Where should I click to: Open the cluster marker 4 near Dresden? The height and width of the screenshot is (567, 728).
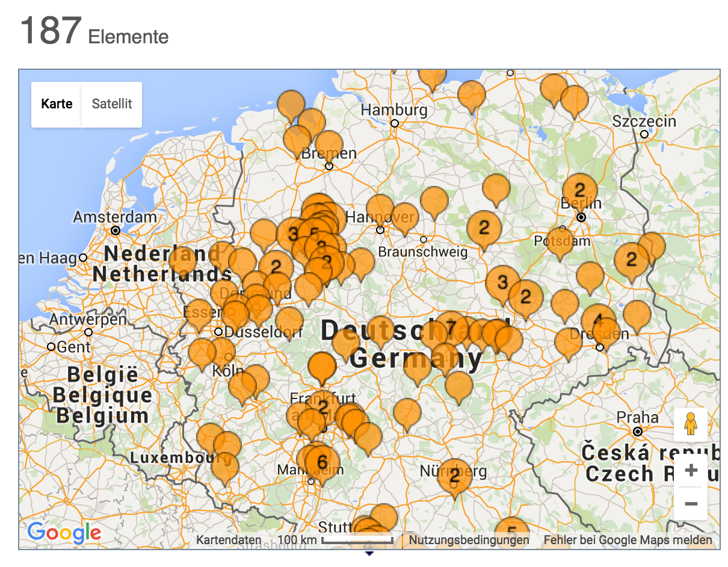(x=597, y=320)
